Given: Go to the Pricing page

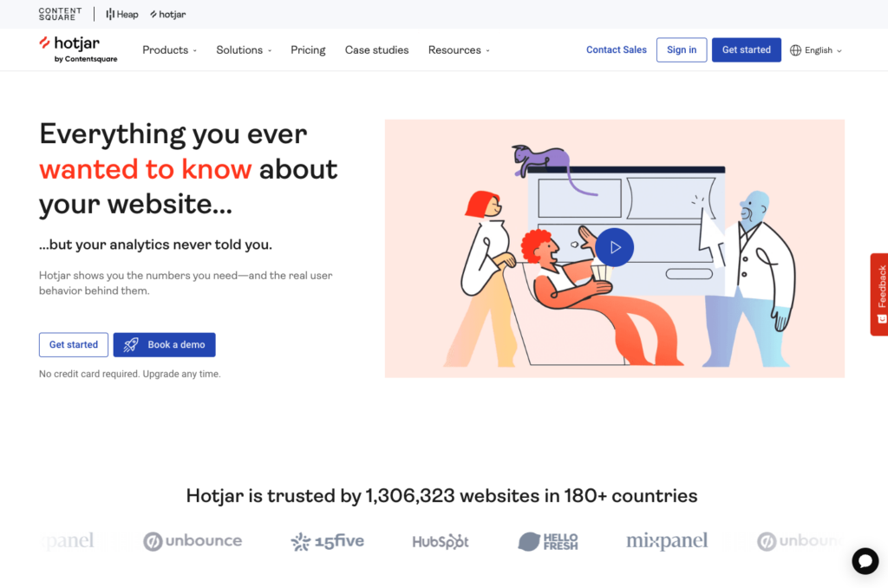Looking at the screenshot, I should [308, 49].
